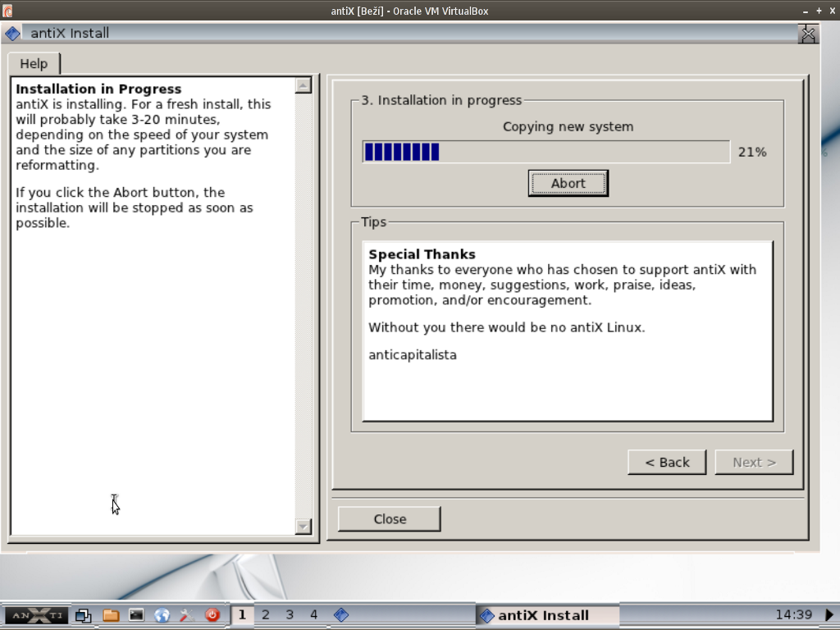Image resolution: width=840 pixels, height=630 pixels.
Task: Click the Copying new system progress bar
Action: pyautogui.click(x=546, y=152)
